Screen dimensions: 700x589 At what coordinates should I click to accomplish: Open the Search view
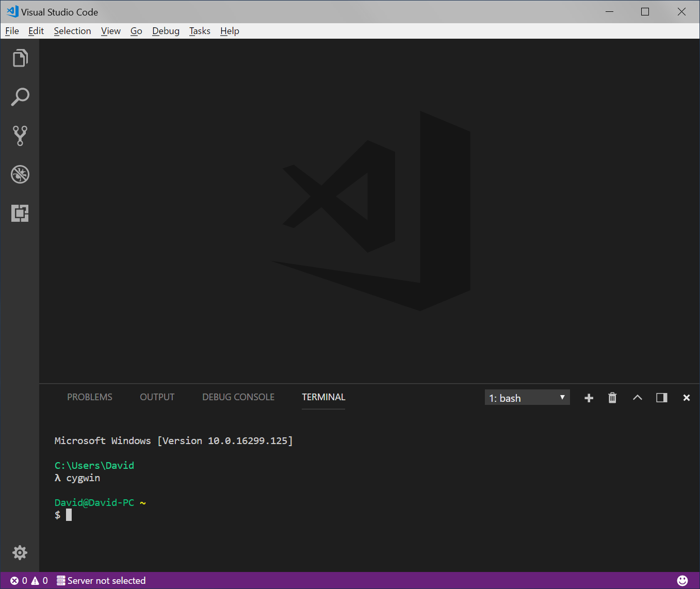click(x=20, y=97)
